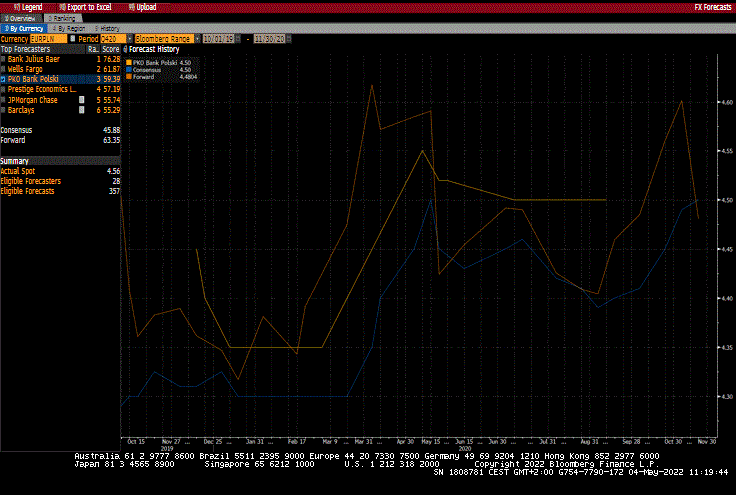This screenshot has width=736, height=495.
Task: Toggle the Barclays forecaster checkbox
Action: (x=4, y=109)
